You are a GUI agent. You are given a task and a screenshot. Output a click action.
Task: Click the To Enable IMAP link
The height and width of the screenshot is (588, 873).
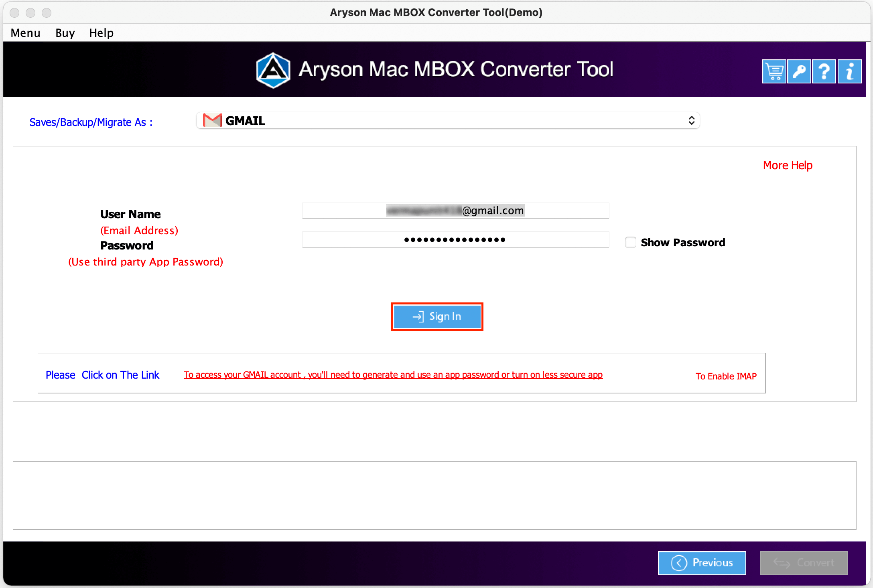726,376
